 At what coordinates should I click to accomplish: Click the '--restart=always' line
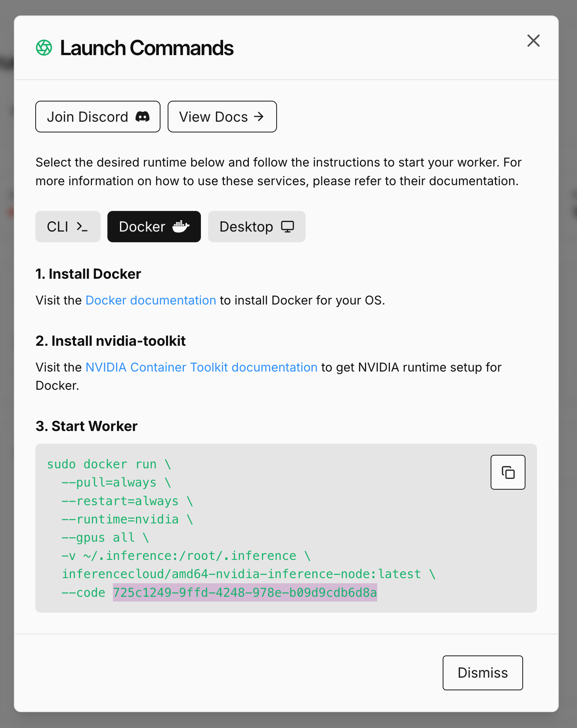coord(127,501)
